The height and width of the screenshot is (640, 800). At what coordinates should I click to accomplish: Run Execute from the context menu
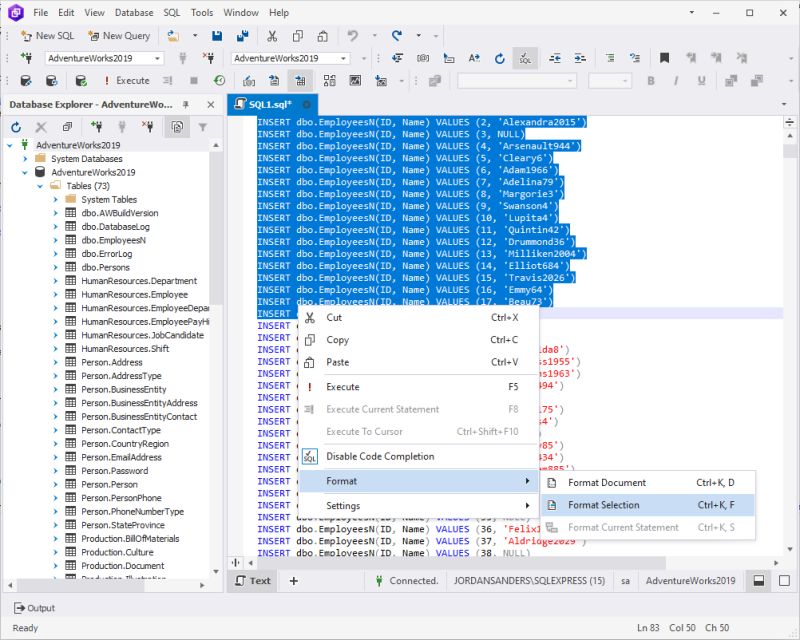(341, 387)
